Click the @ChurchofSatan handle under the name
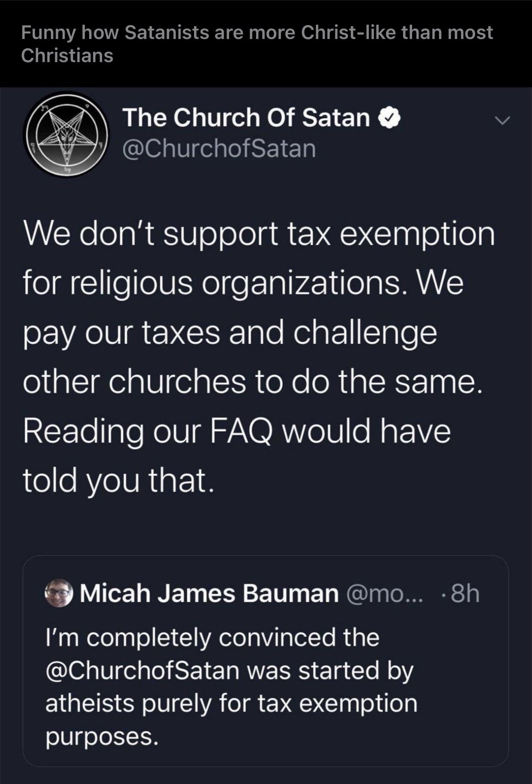This screenshot has height=784, width=532. tap(219, 148)
